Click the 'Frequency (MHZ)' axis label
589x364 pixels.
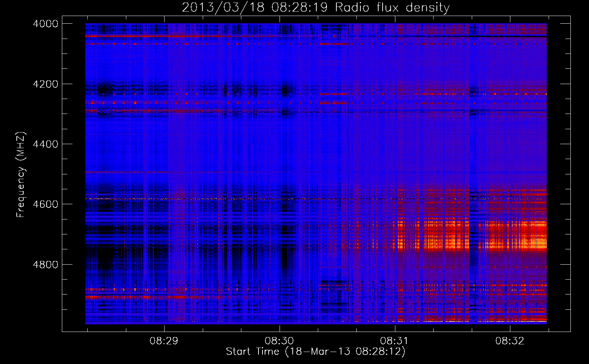click(x=21, y=175)
